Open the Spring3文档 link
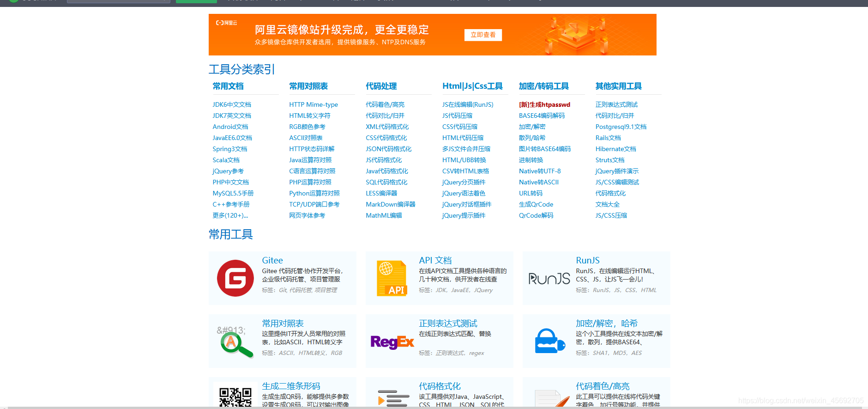This screenshot has width=868, height=409. coord(230,149)
